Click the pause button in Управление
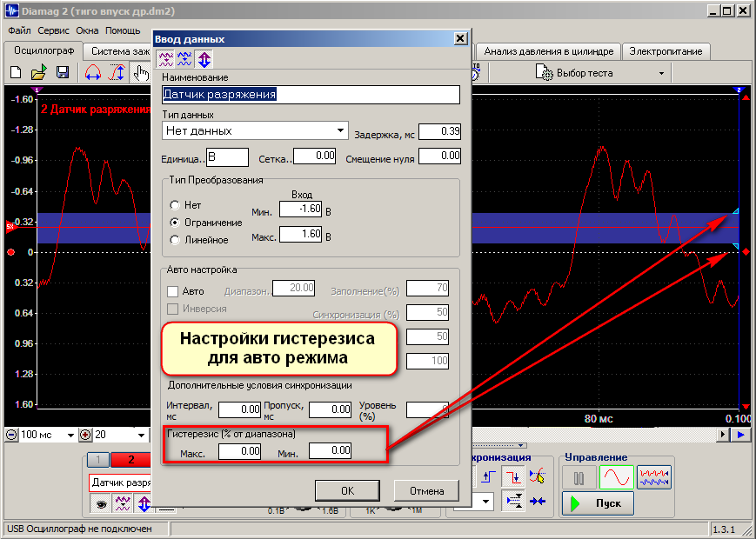This screenshot has height=539, width=756. 579,478
